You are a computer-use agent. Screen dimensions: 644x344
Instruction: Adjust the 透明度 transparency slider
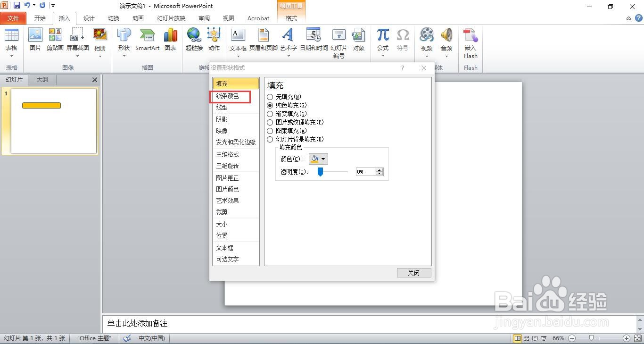click(320, 172)
